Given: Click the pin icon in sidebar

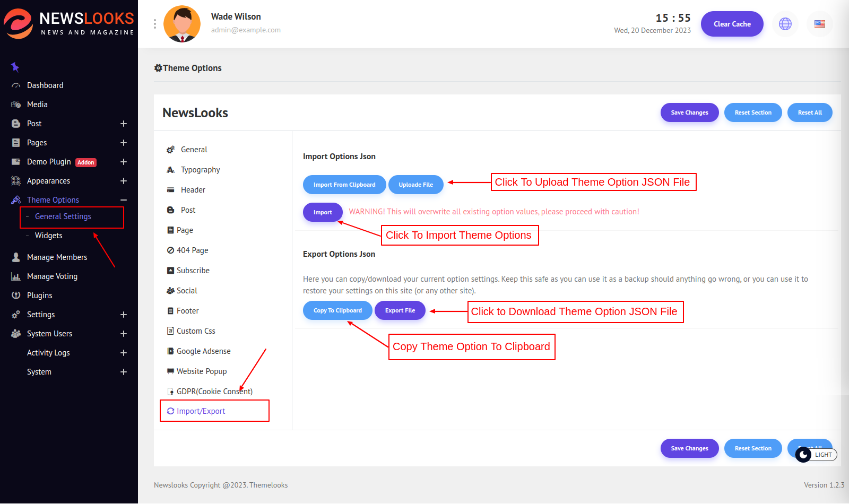Looking at the screenshot, I should tap(15, 67).
